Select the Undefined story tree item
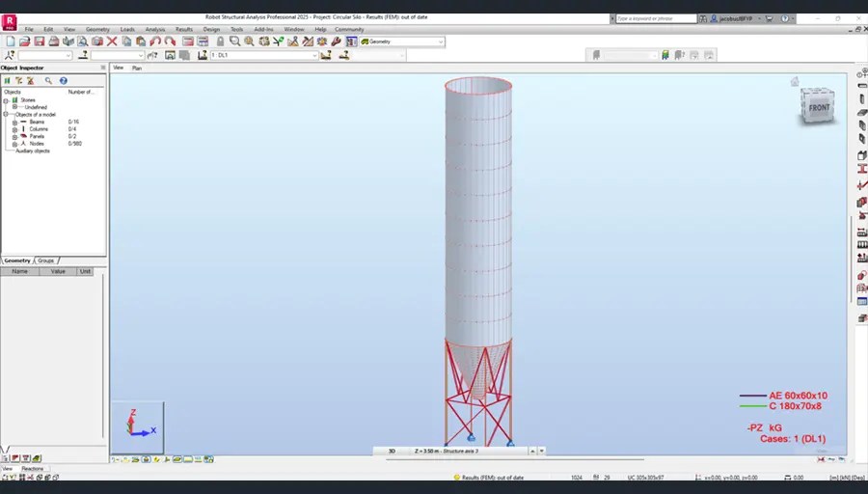The width and height of the screenshot is (868, 494). click(36, 107)
